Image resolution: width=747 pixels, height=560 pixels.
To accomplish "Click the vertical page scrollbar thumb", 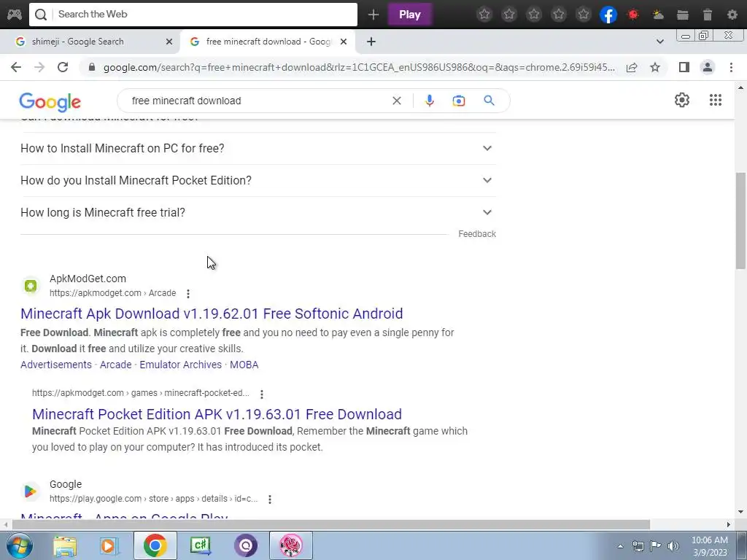I will [740, 220].
